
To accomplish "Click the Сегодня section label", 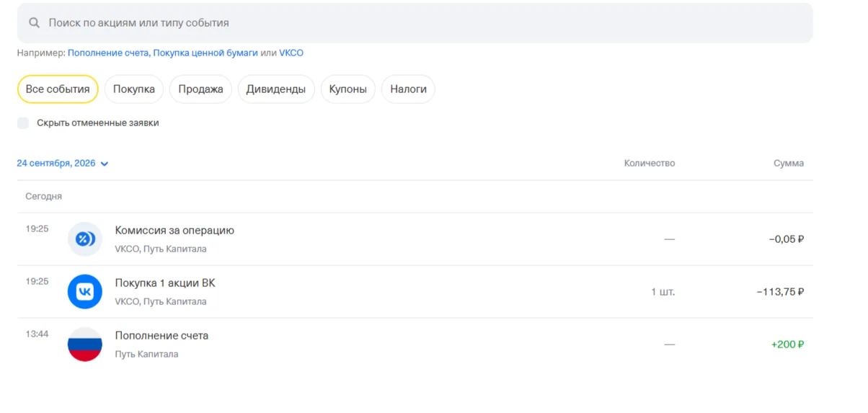I will [x=43, y=196].
